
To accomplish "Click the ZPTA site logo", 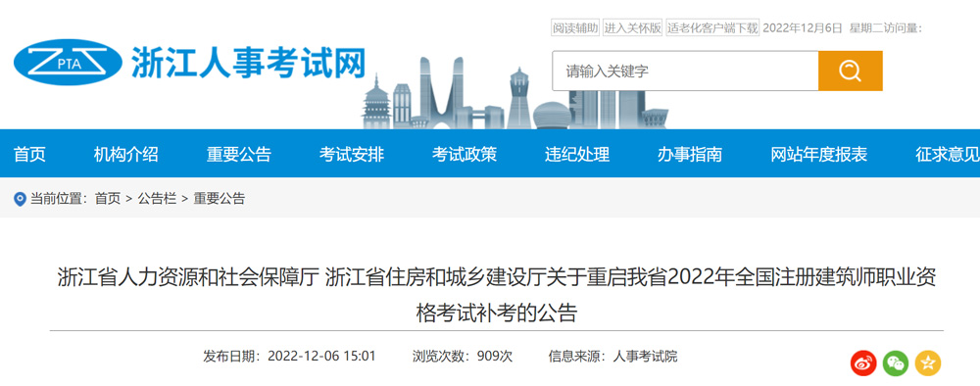I will 68,62.
